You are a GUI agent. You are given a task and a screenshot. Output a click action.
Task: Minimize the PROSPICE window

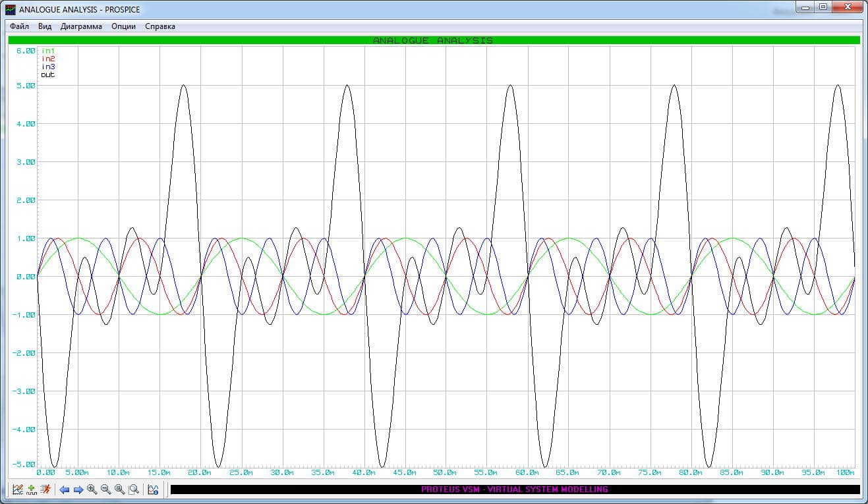point(805,7)
